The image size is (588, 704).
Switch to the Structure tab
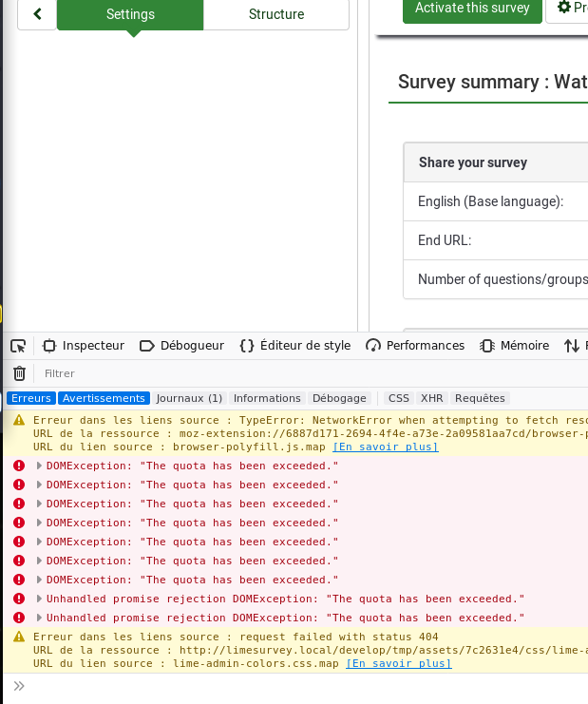276,14
